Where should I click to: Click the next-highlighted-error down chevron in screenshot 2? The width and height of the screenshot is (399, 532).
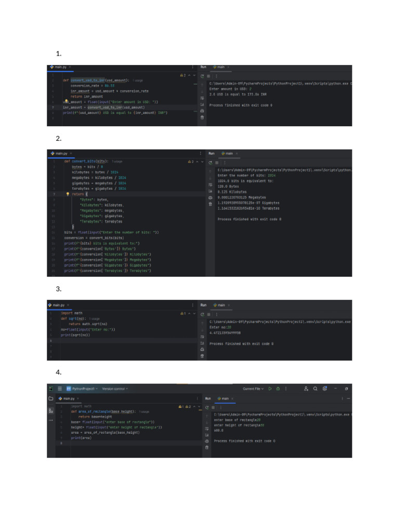pos(202,162)
